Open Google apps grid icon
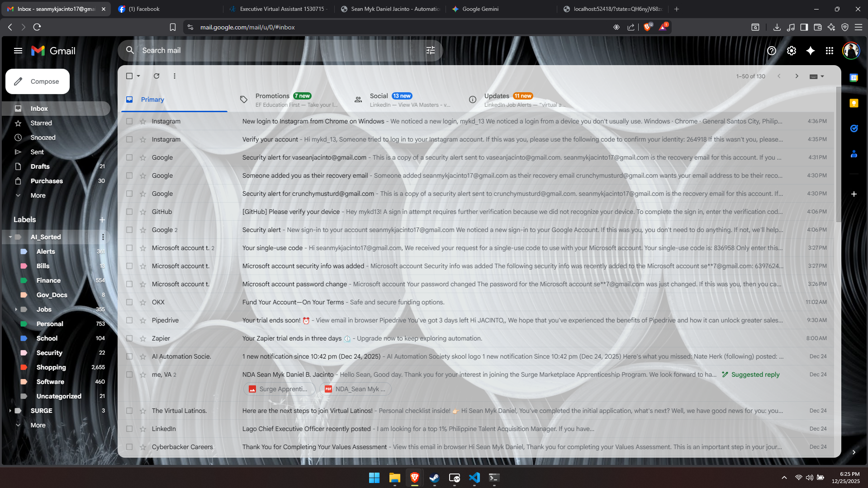Viewport: 868px width, 488px height. [830, 51]
